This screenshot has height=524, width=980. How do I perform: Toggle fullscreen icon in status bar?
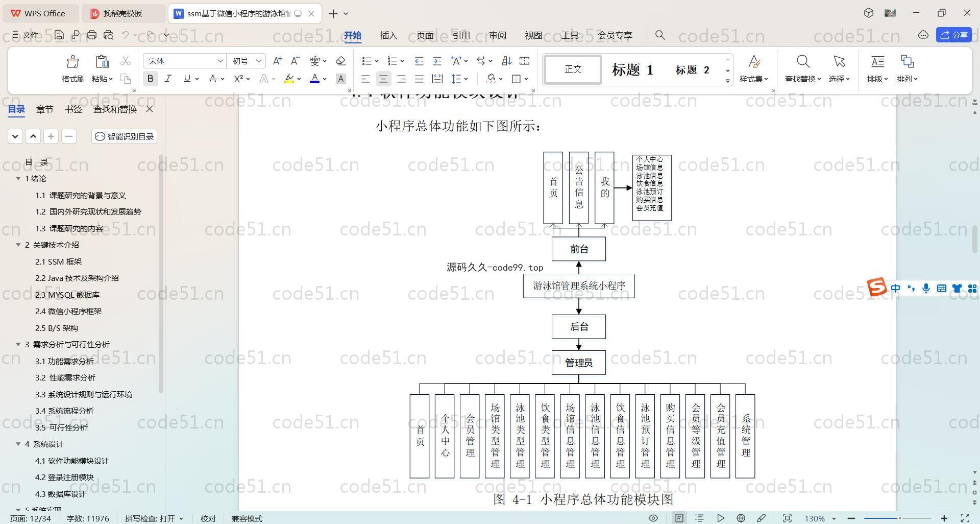[965, 518]
